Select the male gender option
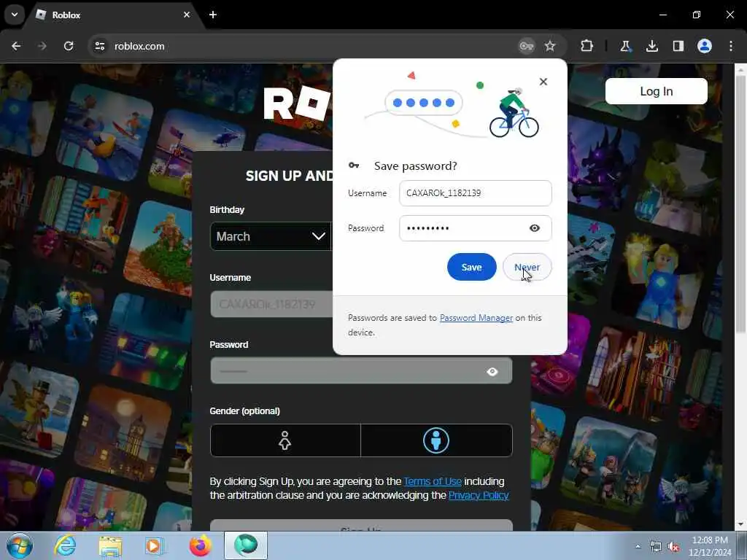 pos(436,440)
